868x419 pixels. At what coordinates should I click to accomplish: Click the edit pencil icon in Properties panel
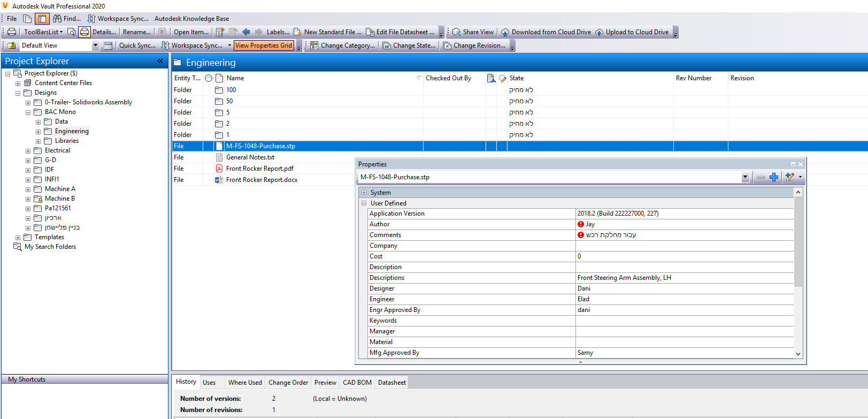(790, 177)
